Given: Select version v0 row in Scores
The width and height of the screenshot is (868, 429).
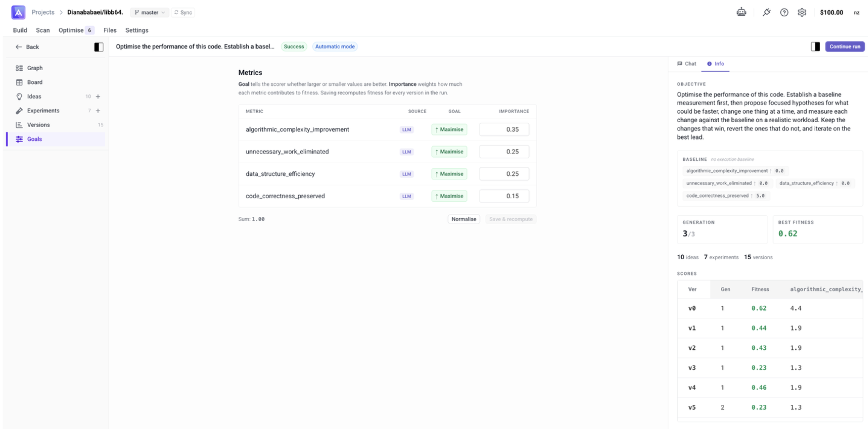Looking at the screenshot, I should click(x=770, y=308).
